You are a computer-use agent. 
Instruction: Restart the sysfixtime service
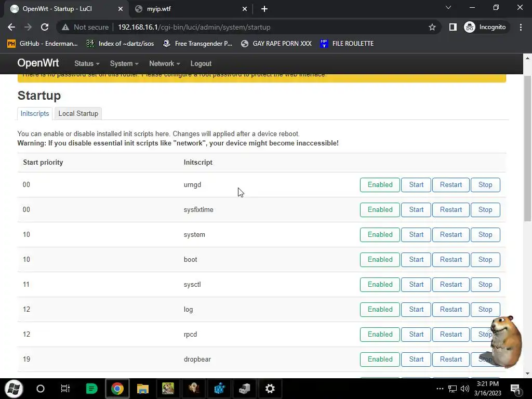pyautogui.click(x=451, y=210)
